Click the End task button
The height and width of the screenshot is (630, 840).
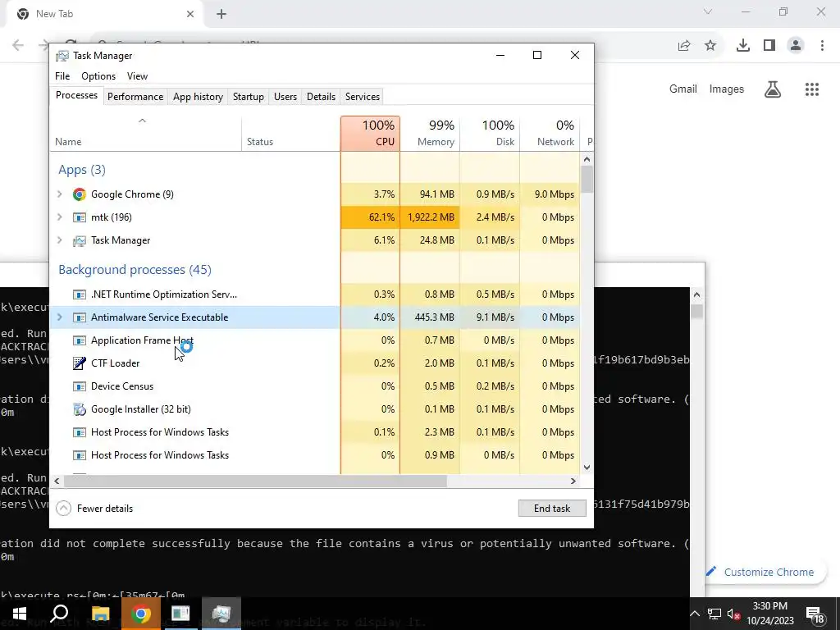point(552,509)
